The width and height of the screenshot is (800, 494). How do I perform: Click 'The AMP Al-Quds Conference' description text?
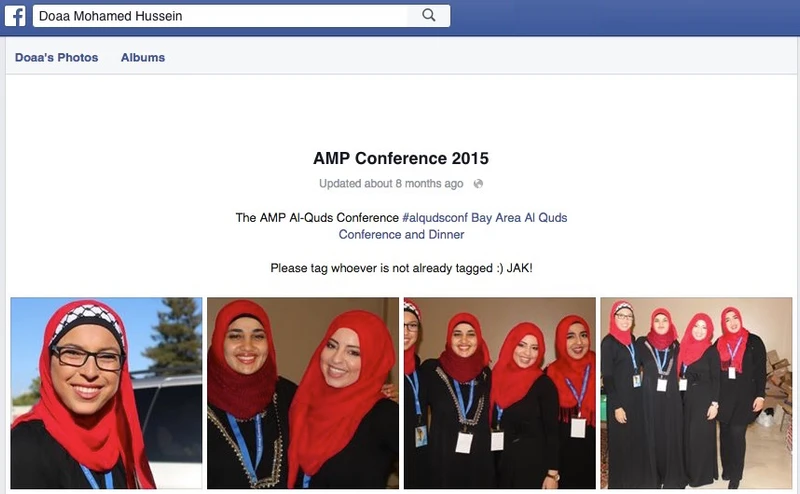[x=317, y=218]
